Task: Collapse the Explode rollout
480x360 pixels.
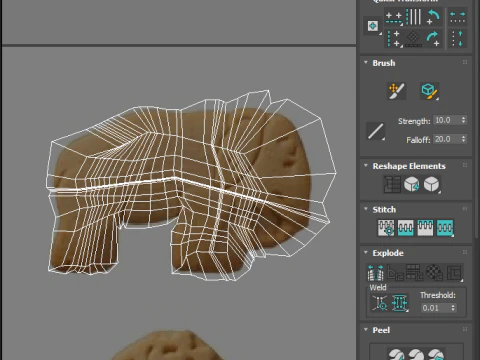Action: click(x=366, y=252)
